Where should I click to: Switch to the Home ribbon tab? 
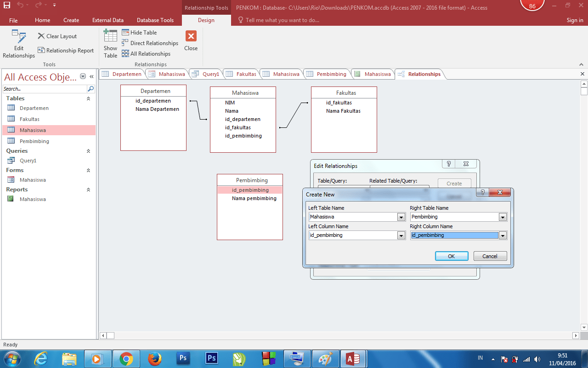click(43, 20)
